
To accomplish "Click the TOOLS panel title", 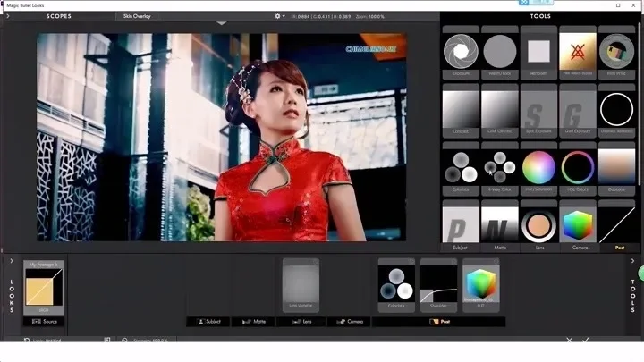I will (540, 16).
